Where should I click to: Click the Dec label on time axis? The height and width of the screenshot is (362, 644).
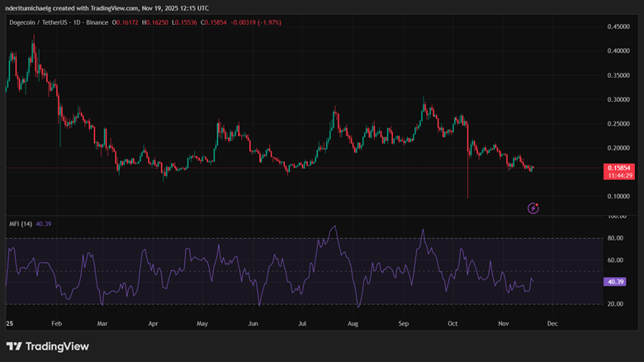pyautogui.click(x=552, y=325)
